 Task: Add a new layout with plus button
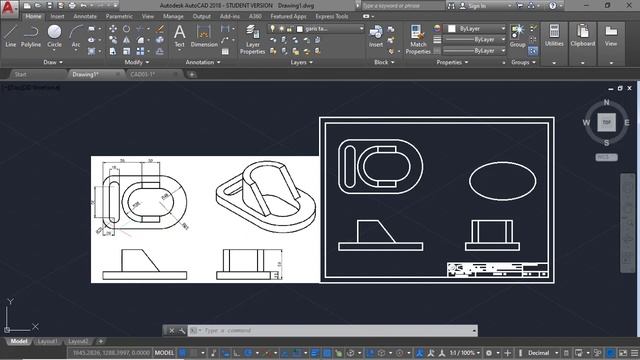click(x=100, y=341)
